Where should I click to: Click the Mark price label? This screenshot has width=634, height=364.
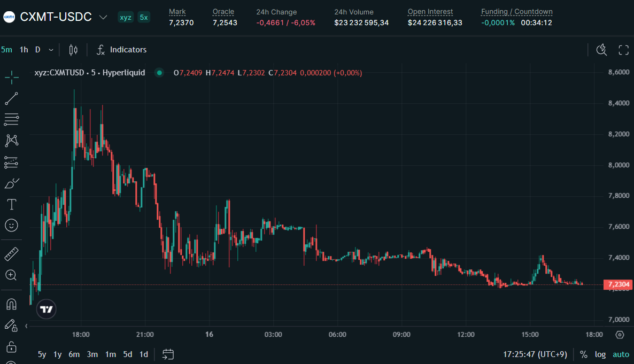177,12
